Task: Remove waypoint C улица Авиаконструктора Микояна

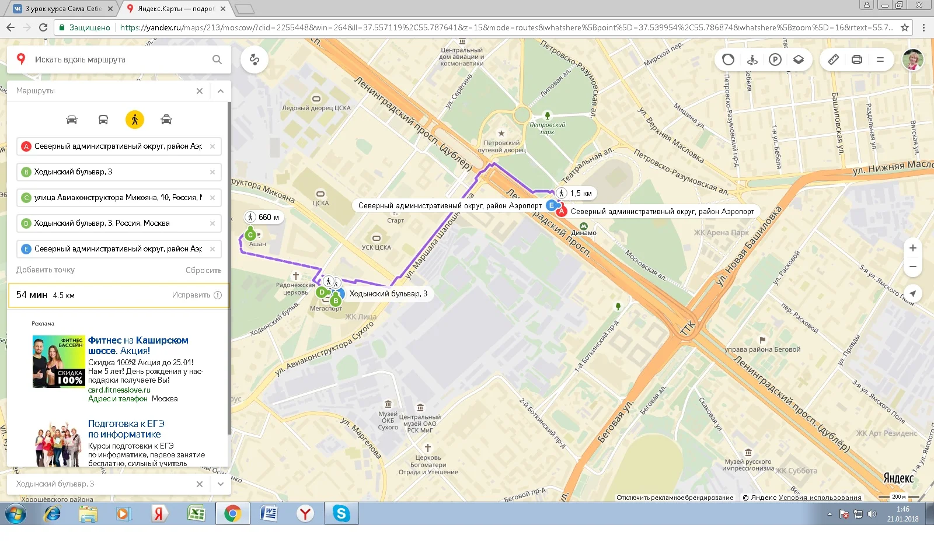Action: (x=212, y=198)
